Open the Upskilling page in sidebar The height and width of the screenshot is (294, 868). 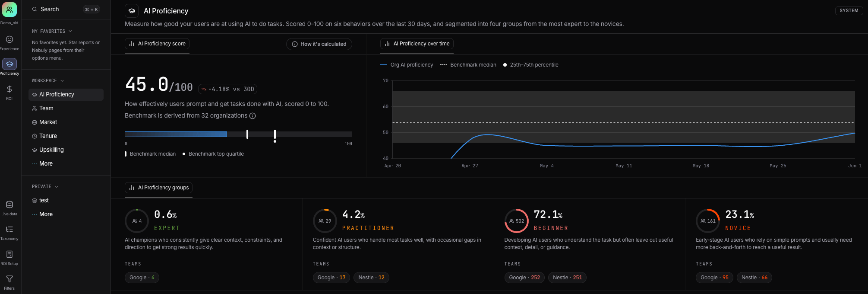pyautogui.click(x=66, y=150)
